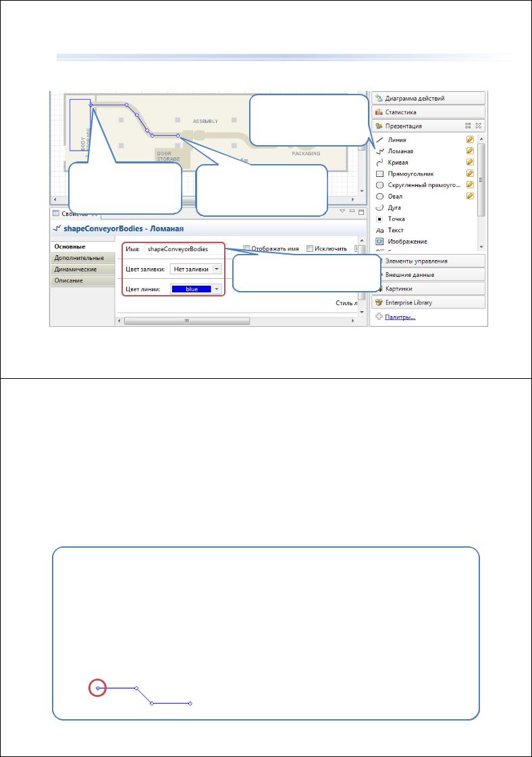Screen dimensions: 532x757
Task: Click the DOOR STORAGE label on layout
Action: click(x=168, y=157)
